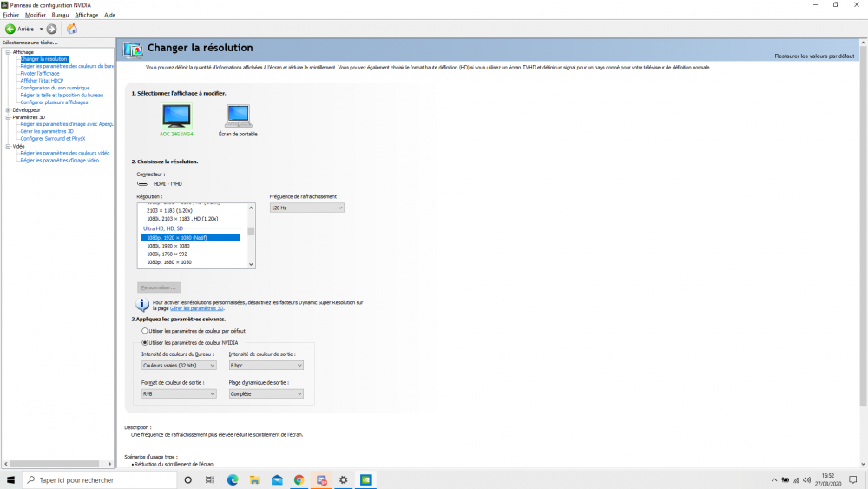Click Restaurer les valeurs par défaut
The image size is (868, 489).
[x=814, y=56]
